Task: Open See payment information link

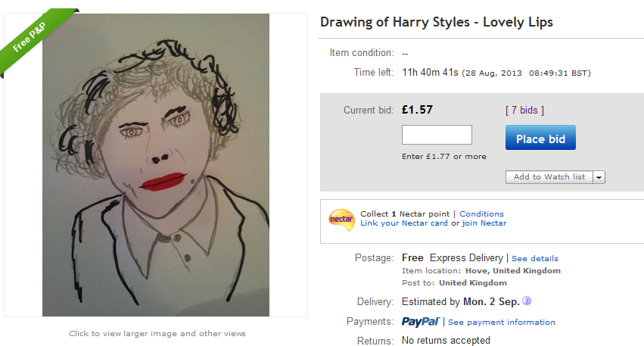Action: [502, 323]
